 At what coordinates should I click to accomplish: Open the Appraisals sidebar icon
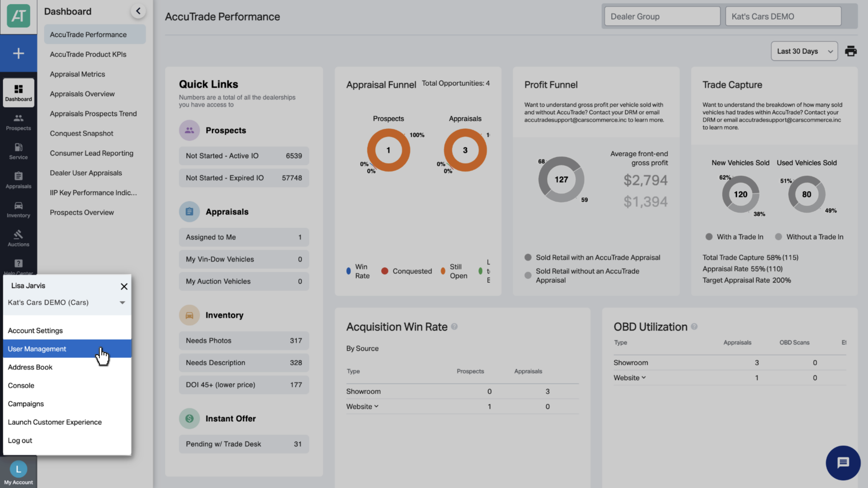click(x=19, y=180)
